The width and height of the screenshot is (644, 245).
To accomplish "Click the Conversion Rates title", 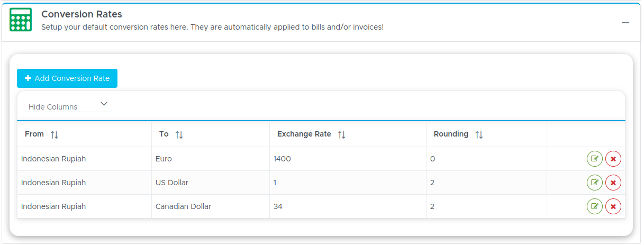I will (x=81, y=14).
